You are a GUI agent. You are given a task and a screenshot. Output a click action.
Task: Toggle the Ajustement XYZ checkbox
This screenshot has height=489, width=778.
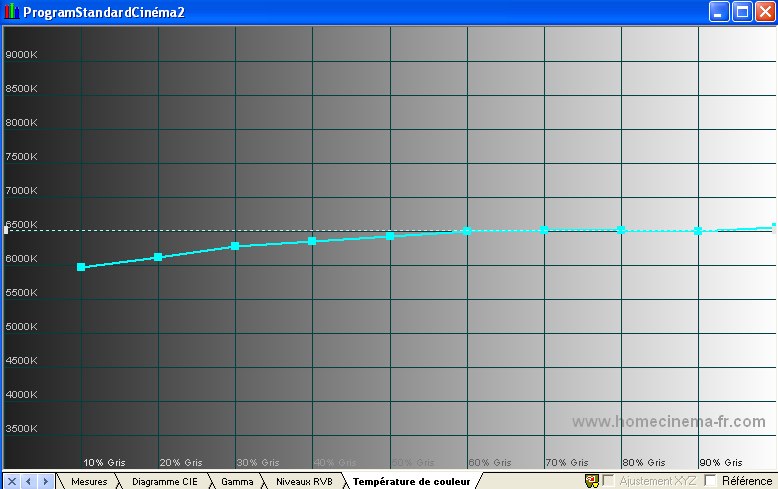pos(608,481)
